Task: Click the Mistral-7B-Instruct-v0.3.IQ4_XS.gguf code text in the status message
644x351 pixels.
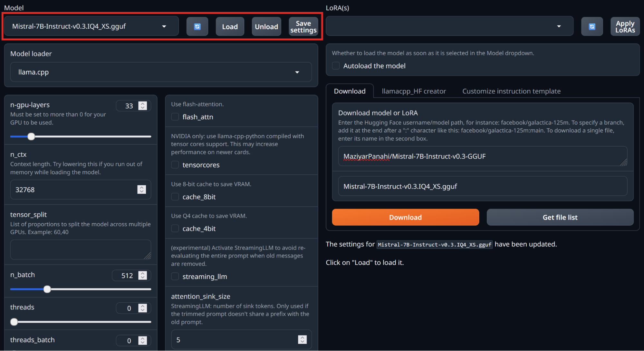Action: tap(435, 245)
